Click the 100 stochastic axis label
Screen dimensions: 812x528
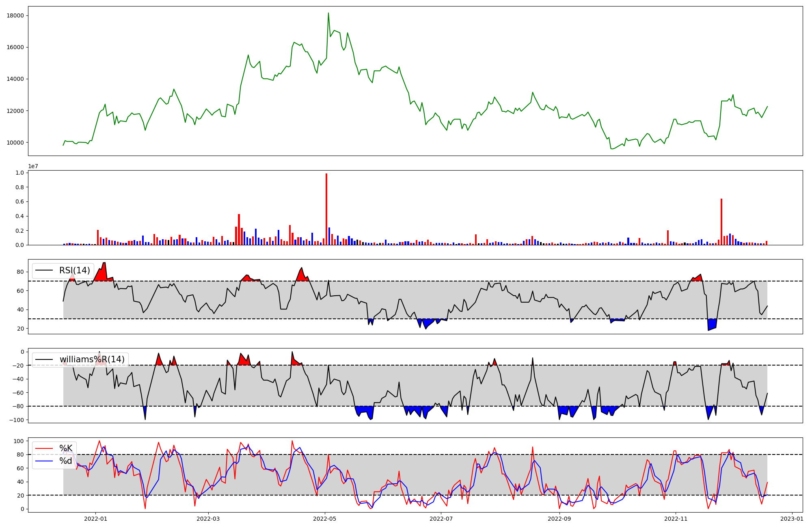point(19,441)
